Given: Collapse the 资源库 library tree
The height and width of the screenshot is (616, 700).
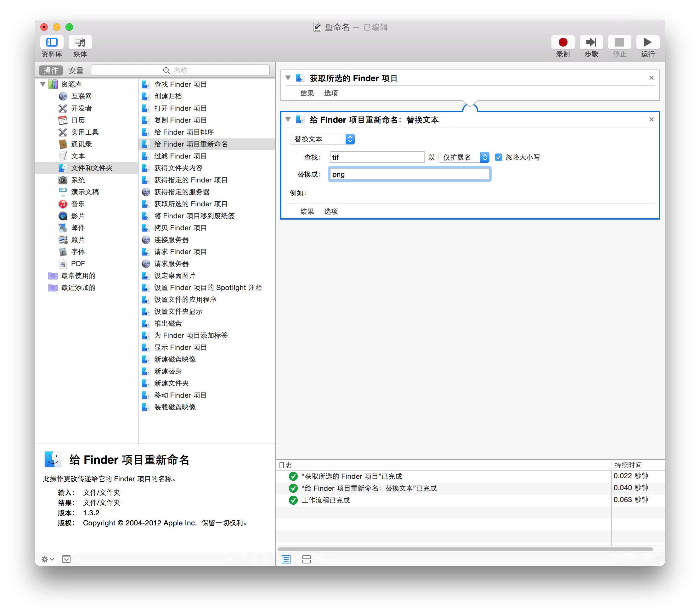Looking at the screenshot, I should [43, 84].
